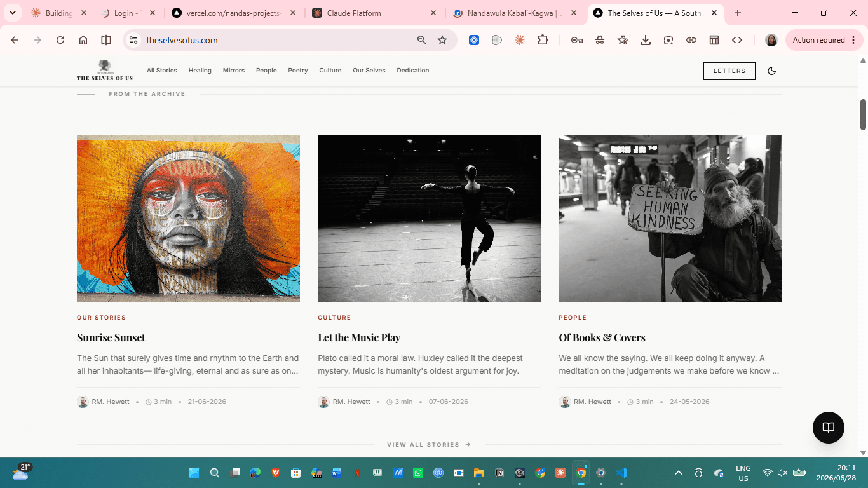The height and width of the screenshot is (488, 868).
Task: Reload the page
Action: point(60,40)
